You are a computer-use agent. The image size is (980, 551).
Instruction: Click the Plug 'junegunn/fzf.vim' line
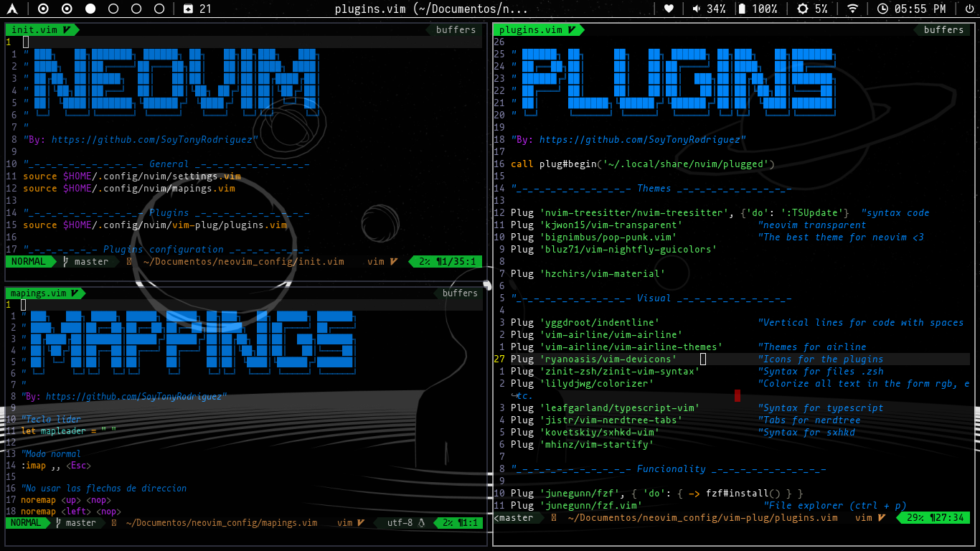[709, 506]
